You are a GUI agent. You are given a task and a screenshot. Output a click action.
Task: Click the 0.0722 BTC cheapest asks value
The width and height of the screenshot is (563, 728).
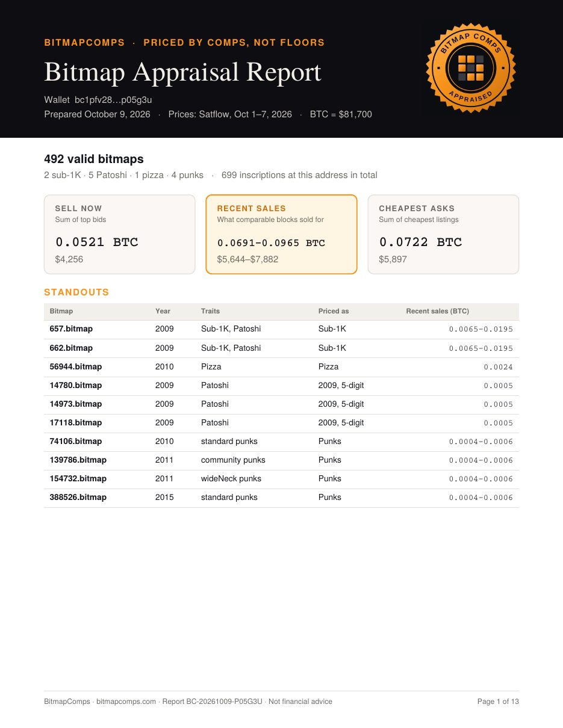click(x=421, y=242)
